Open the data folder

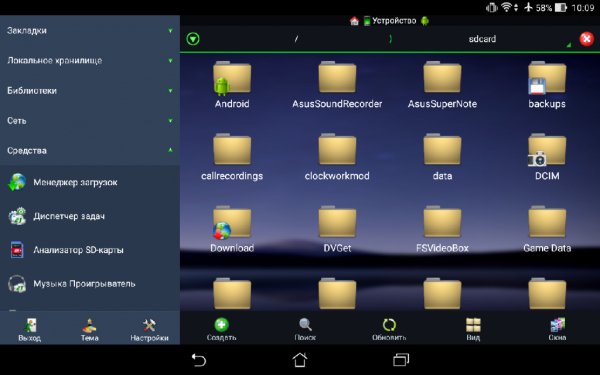click(x=442, y=157)
